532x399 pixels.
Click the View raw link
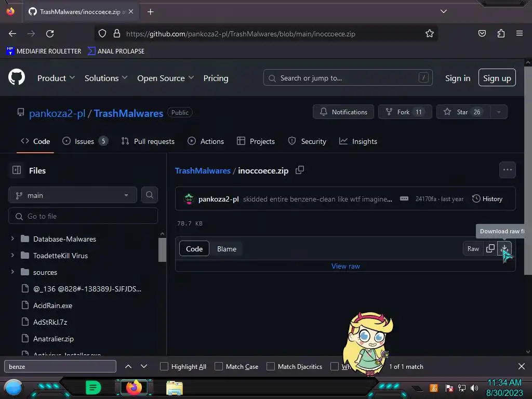(x=345, y=266)
